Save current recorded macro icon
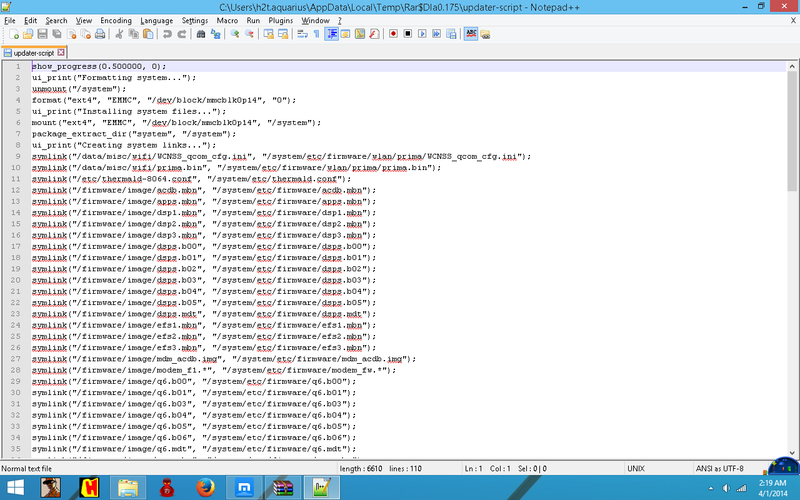 click(451, 34)
